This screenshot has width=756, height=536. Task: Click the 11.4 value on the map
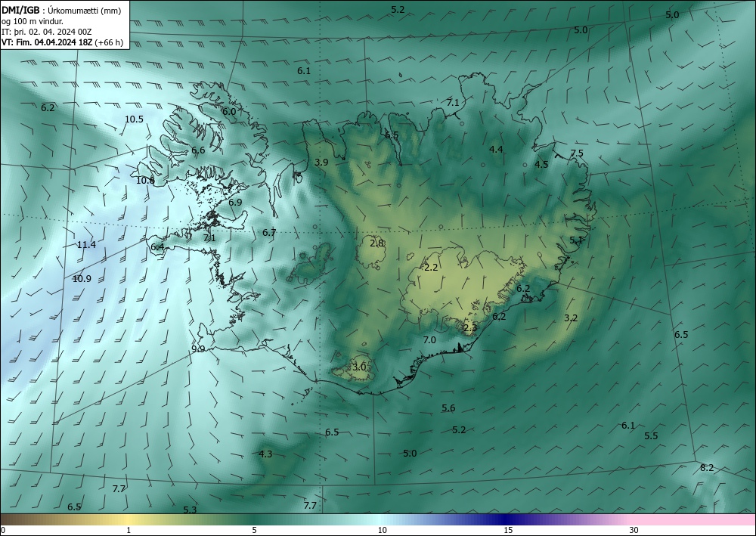[86, 245]
